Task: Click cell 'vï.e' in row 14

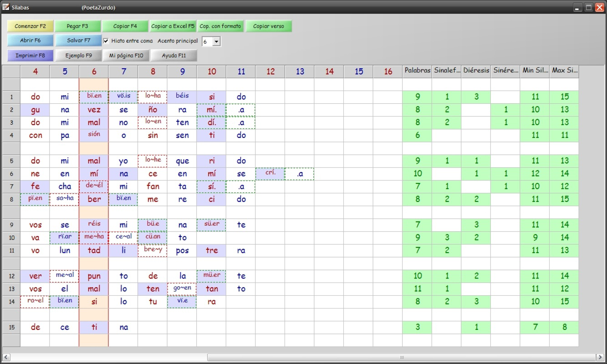Action: tap(182, 302)
